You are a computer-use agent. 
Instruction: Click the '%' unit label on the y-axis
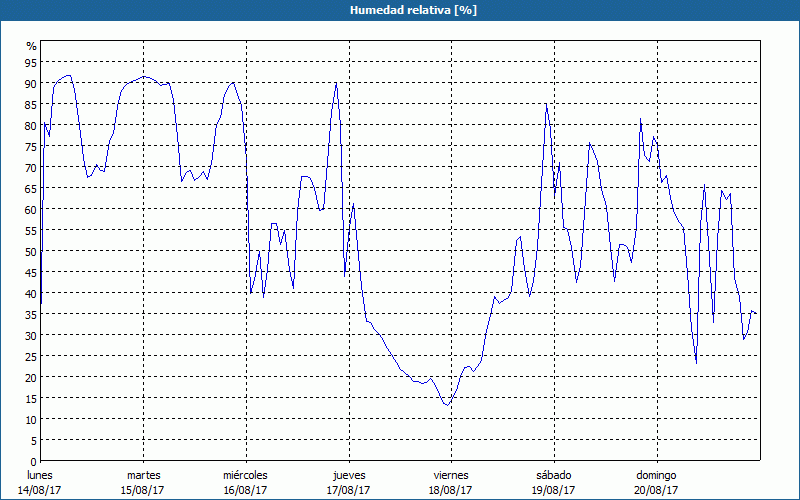pos(31,46)
